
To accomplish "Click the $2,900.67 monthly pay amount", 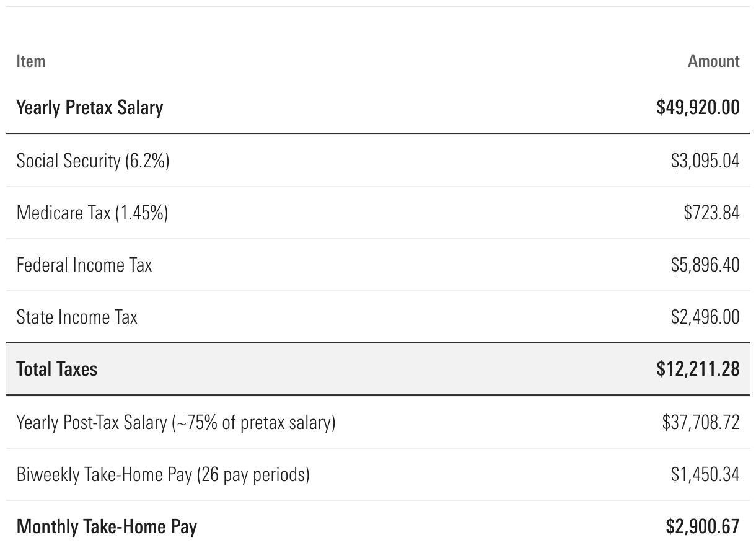I will click(702, 527).
